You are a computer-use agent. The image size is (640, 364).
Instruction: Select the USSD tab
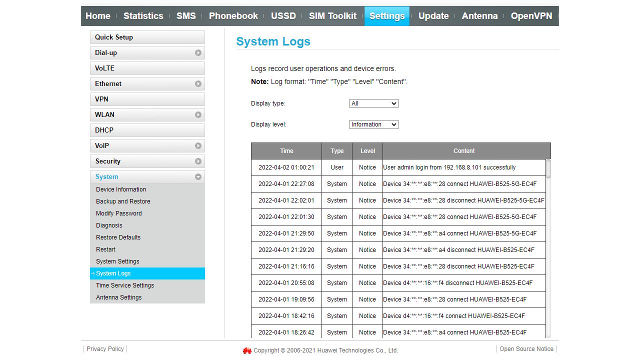(x=283, y=16)
